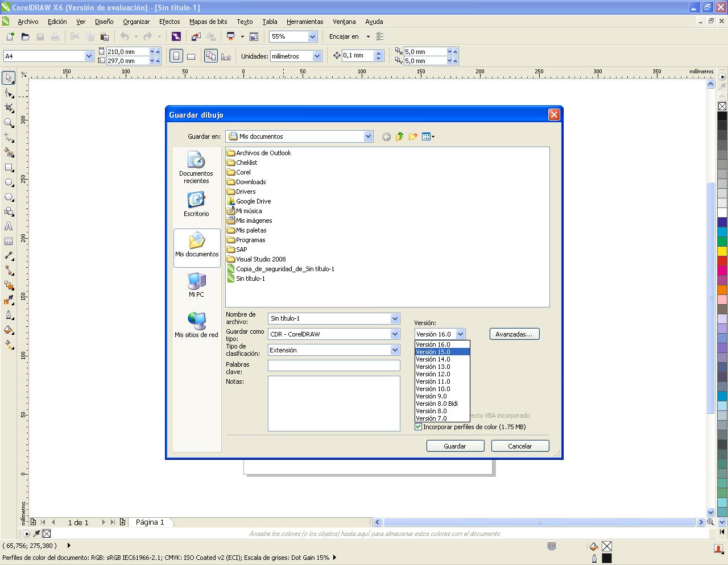Select the Rectangle tool

click(x=9, y=167)
